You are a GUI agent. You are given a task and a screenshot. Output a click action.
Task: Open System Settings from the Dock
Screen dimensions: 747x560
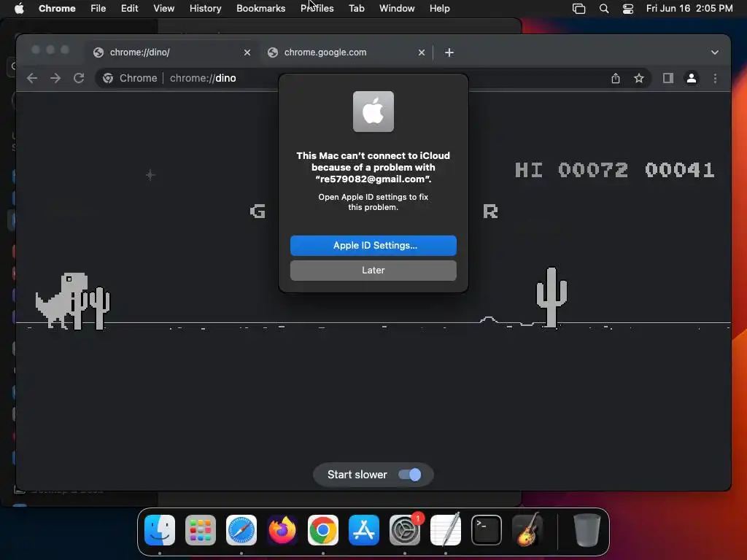point(405,529)
